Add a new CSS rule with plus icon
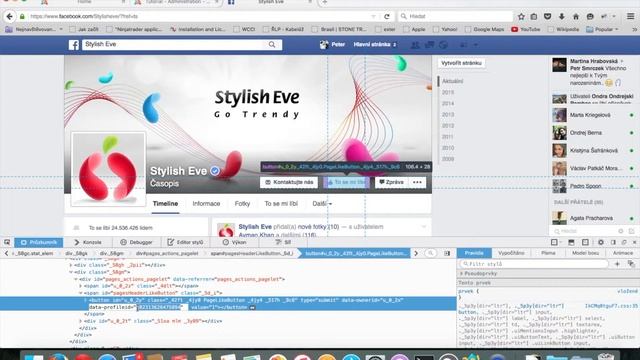640x360 pixels. pyautogui.click(x=617, y=264)
